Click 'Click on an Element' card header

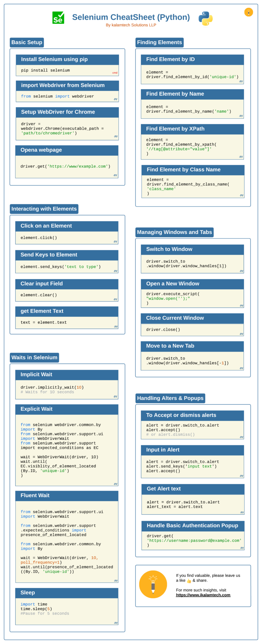(67, 226)
